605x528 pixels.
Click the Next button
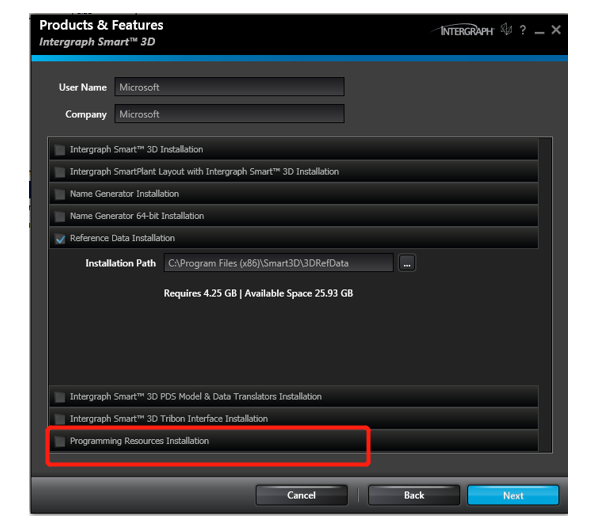click(513, 495)
